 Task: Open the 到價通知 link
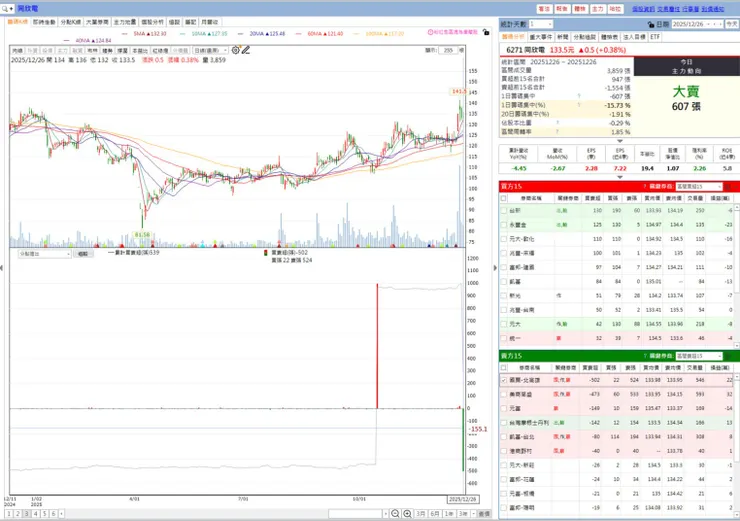coord(713,9)
